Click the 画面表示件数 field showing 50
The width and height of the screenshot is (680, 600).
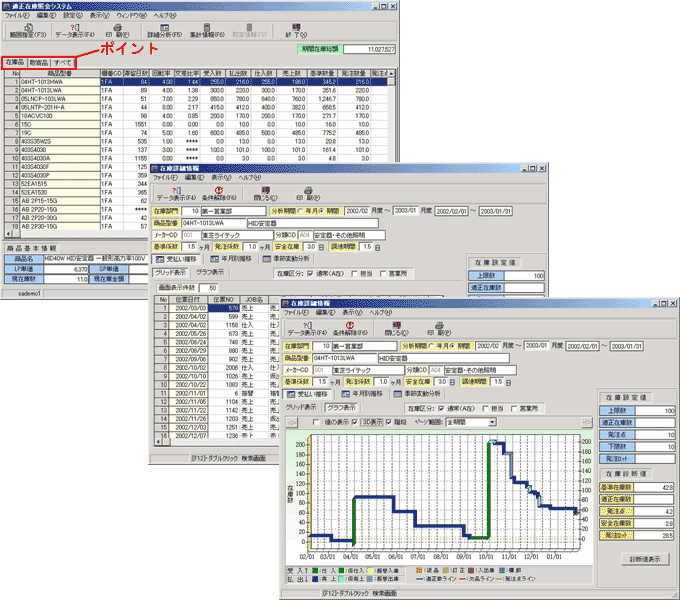click(209, 288)
